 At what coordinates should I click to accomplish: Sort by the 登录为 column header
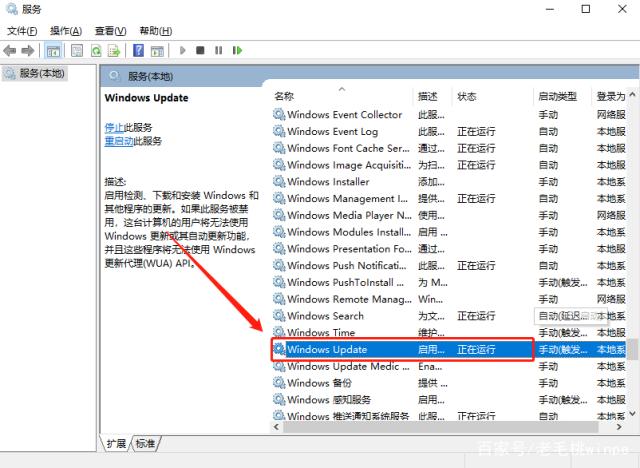point(611,96)
